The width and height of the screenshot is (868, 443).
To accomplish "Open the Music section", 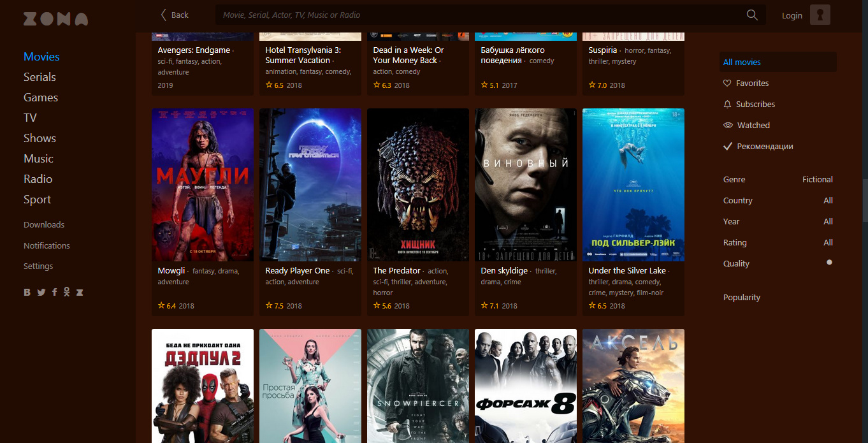I will (38, 159).
